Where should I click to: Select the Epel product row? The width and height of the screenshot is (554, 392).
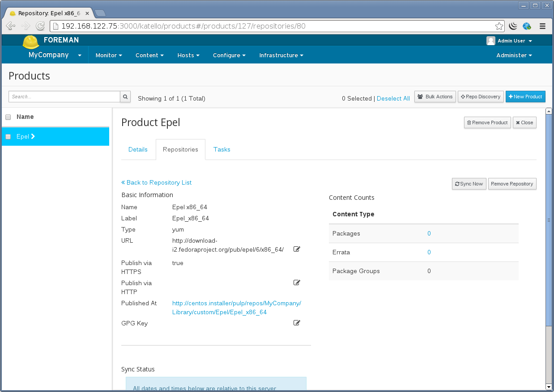(x=55, y=136)
